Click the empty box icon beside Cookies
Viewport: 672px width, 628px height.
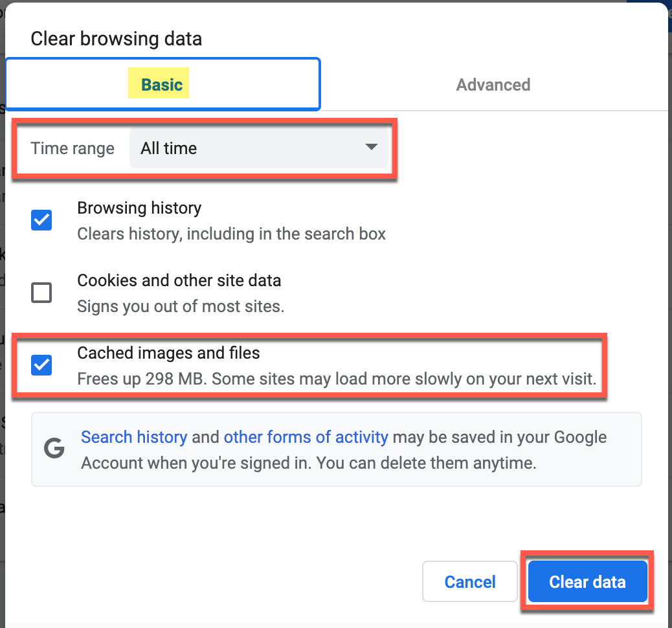(x=41, y=293)
